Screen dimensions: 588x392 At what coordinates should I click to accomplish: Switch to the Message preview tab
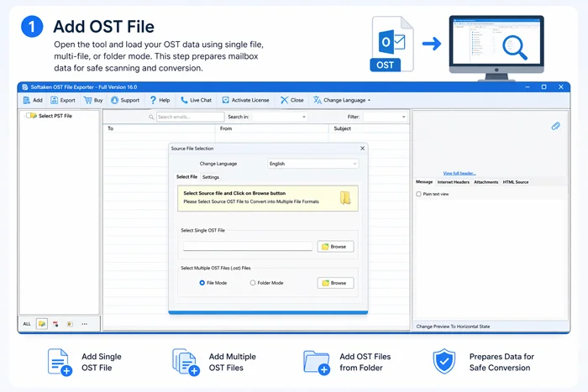[x=424, y=182]
